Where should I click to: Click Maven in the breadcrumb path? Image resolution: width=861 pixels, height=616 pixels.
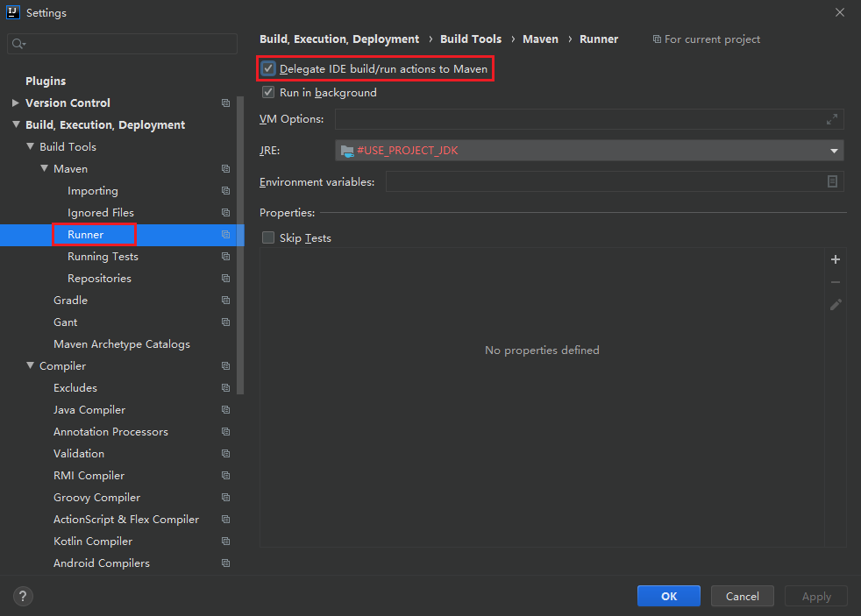click(540, 39)
